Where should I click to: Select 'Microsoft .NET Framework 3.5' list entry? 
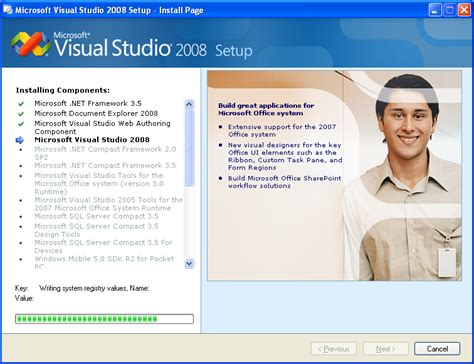point(88,104)
